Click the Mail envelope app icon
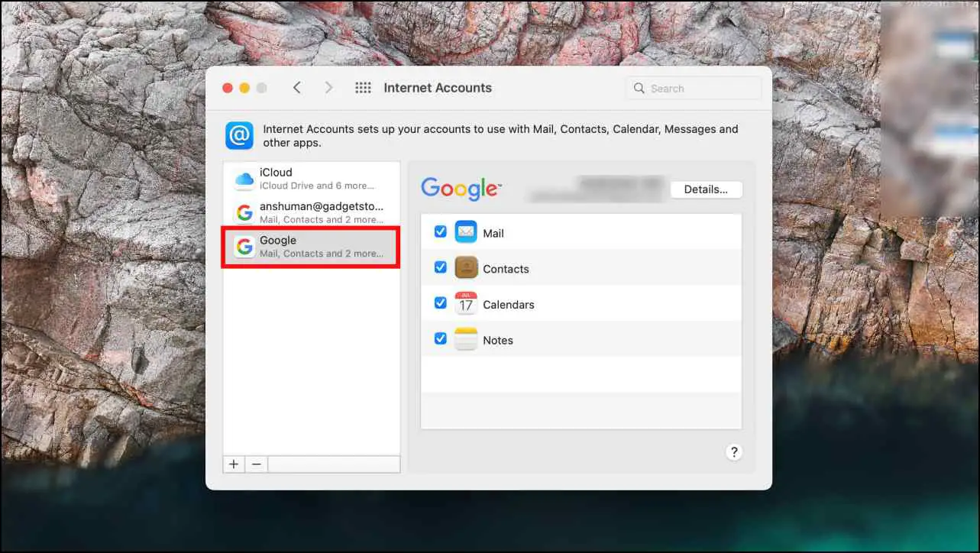980x553 pixels. [466, 231]
